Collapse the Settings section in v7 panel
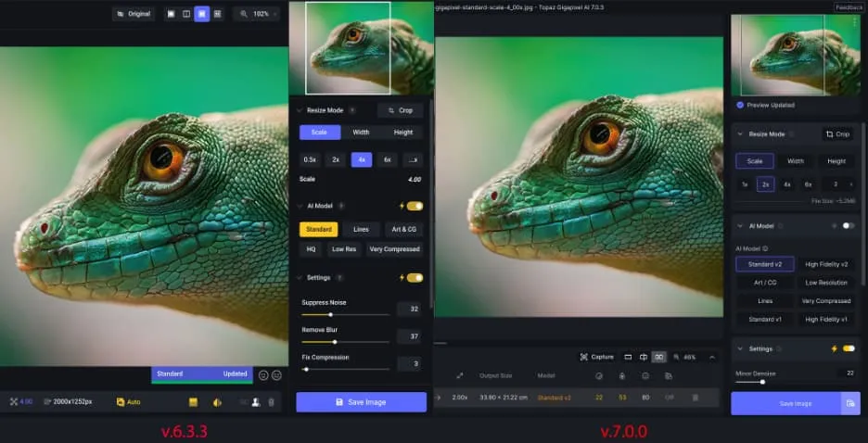868x443 pixels. point(741,348)
